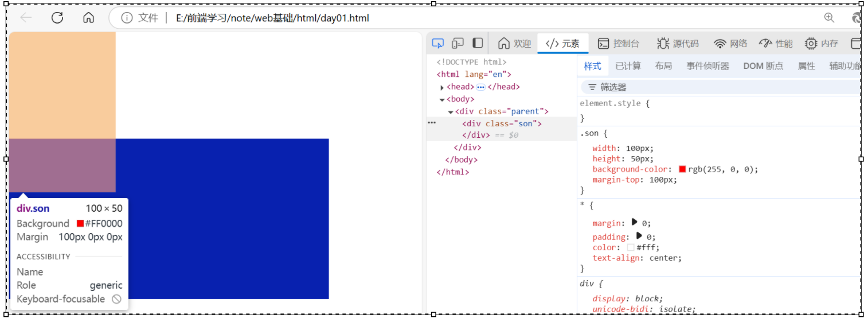Click the #FF0000 swatch in the tooltip
Screen dimensions: 868x322
80,223
